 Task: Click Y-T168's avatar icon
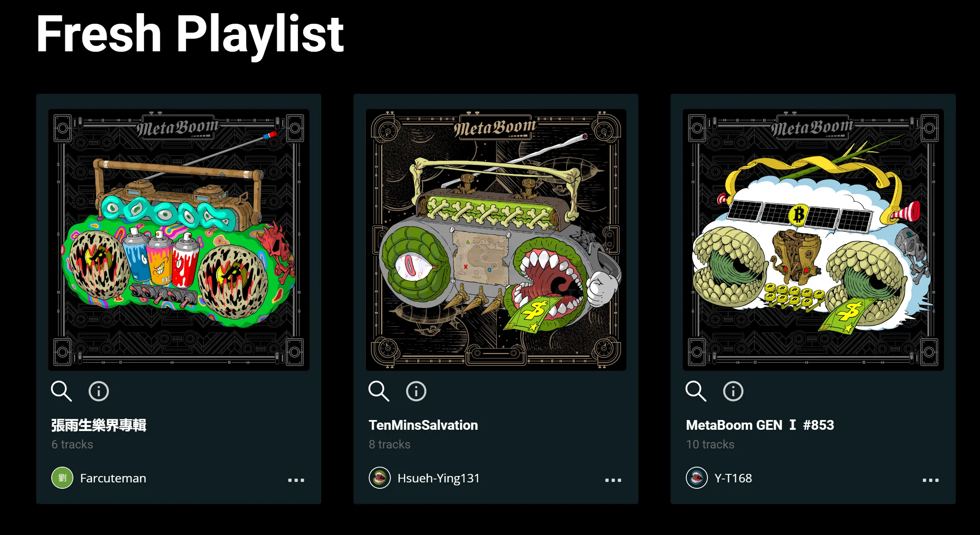pos(697,478)
